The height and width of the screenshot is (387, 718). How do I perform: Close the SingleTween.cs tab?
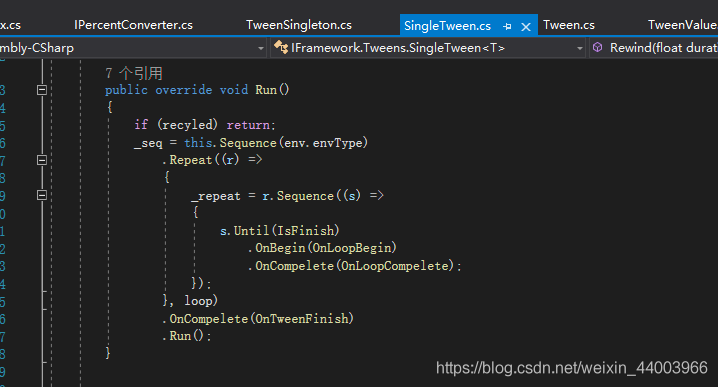tap(526, 27)
